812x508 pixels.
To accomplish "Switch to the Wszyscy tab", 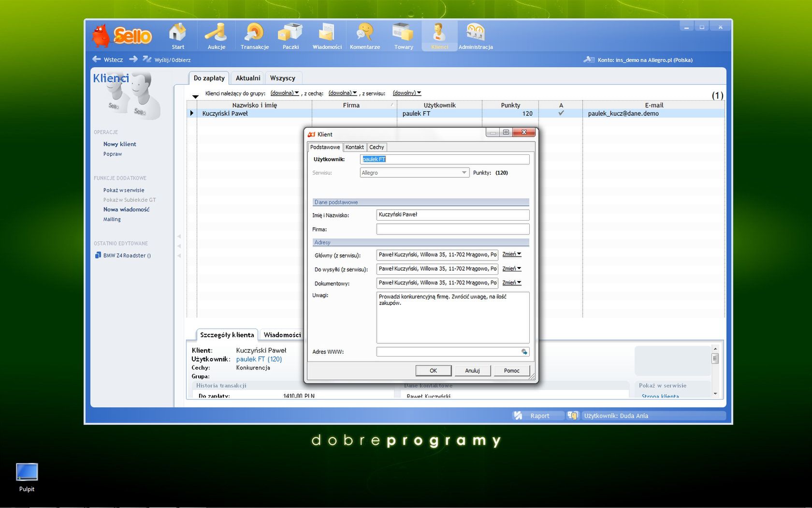I will click(x=283, y=78).
